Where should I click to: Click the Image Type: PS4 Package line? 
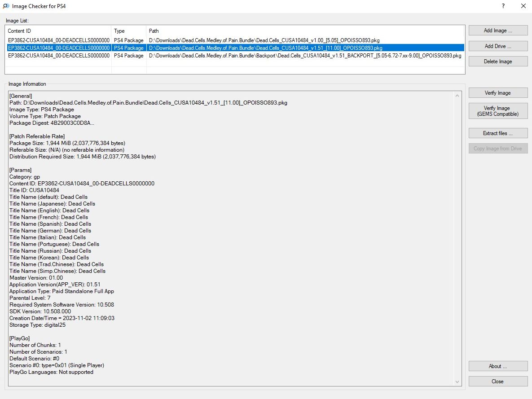42,110
